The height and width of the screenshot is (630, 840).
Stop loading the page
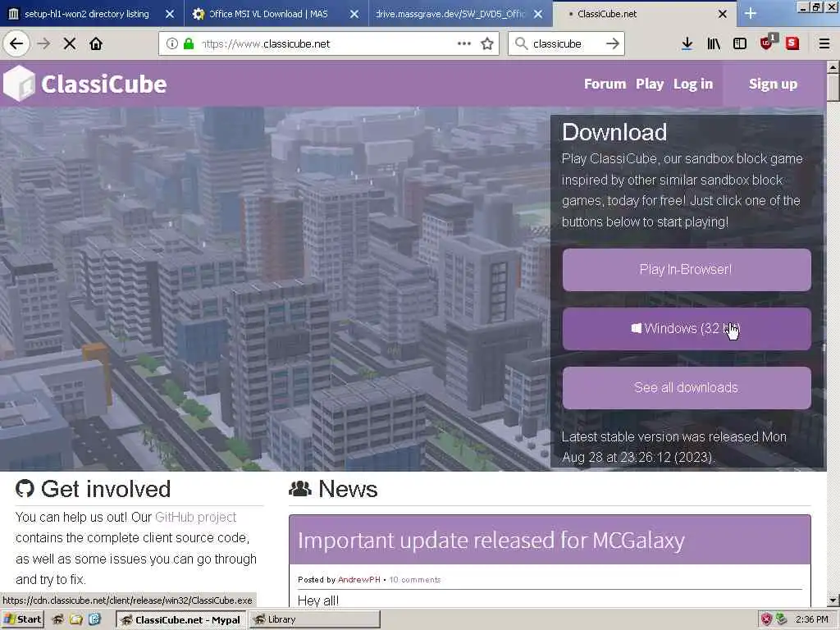point(70,44)
